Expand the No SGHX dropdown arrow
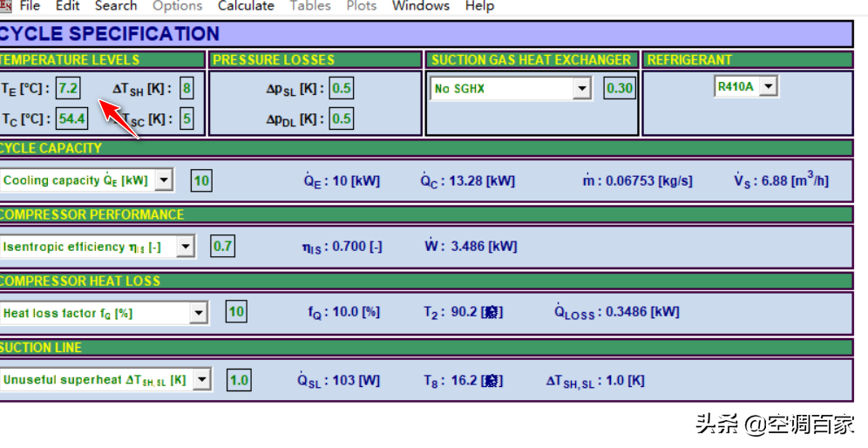 (581, 89)
